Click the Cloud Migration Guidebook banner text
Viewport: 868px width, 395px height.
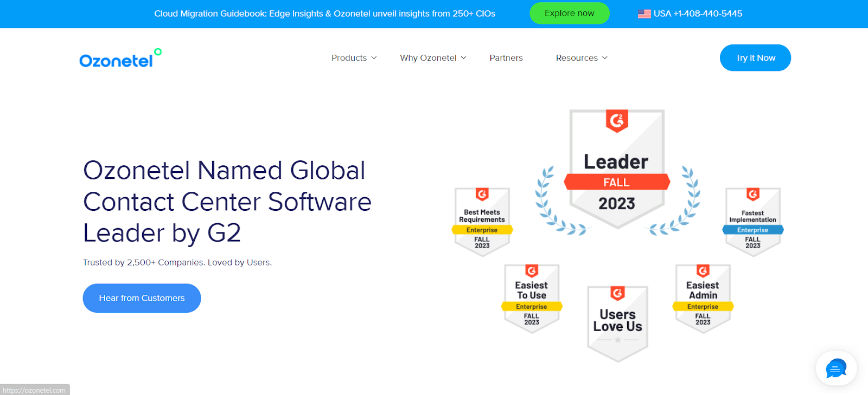pyautogui.click(x=324, y=14)
